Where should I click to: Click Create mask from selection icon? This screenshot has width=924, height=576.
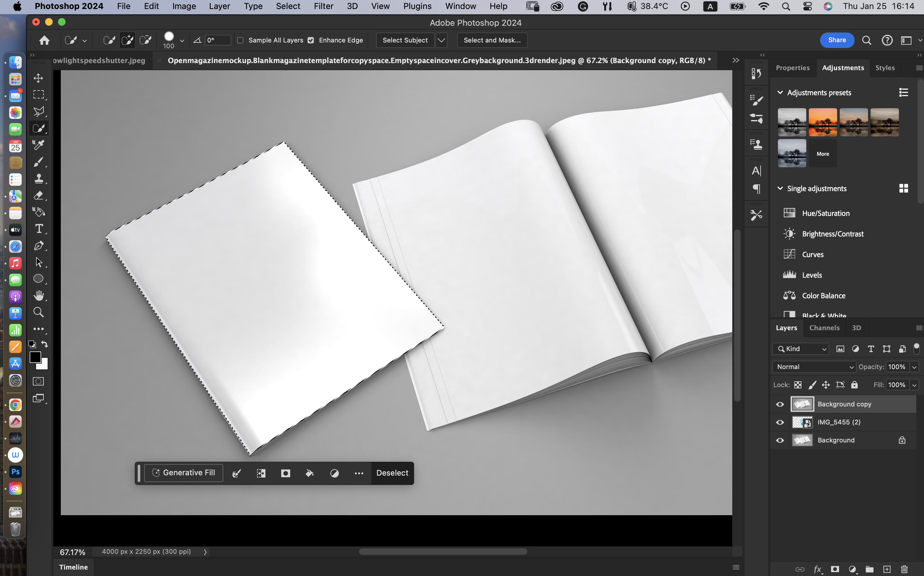pos(285,473)
